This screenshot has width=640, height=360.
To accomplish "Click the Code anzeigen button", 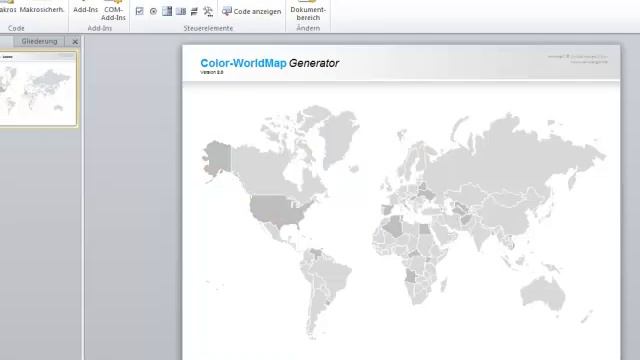I will [x=252, y=11].
